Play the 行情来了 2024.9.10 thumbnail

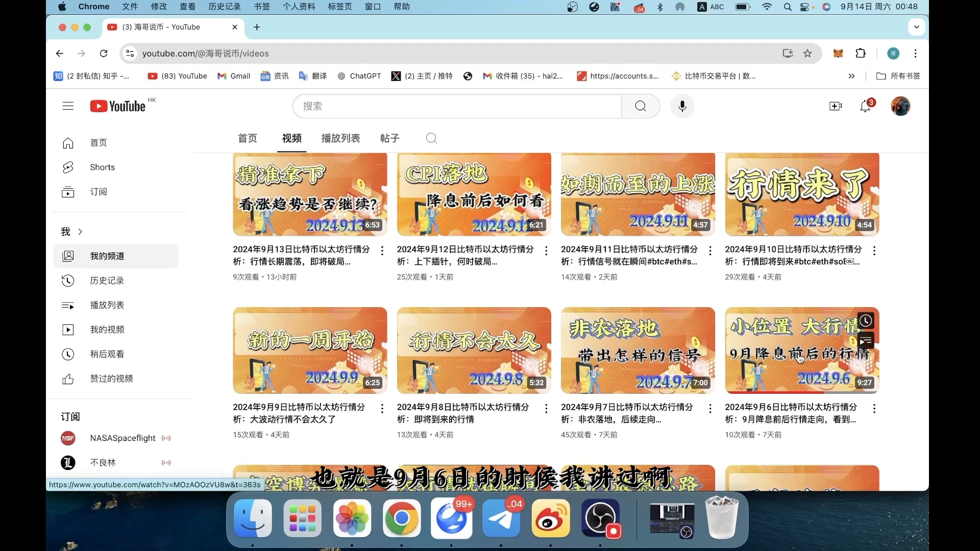tap(802, 194)
